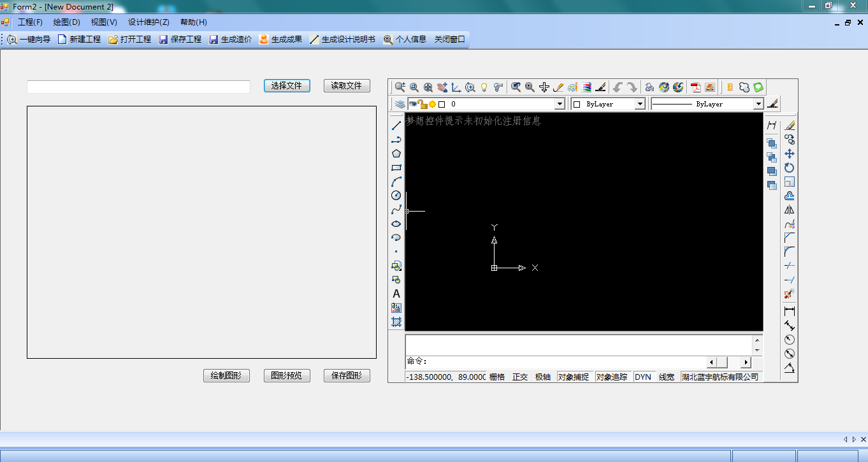The height and width of the screenshot is (462, 868).
Task: Select the Line drawing tool
Action: point(396,126)
